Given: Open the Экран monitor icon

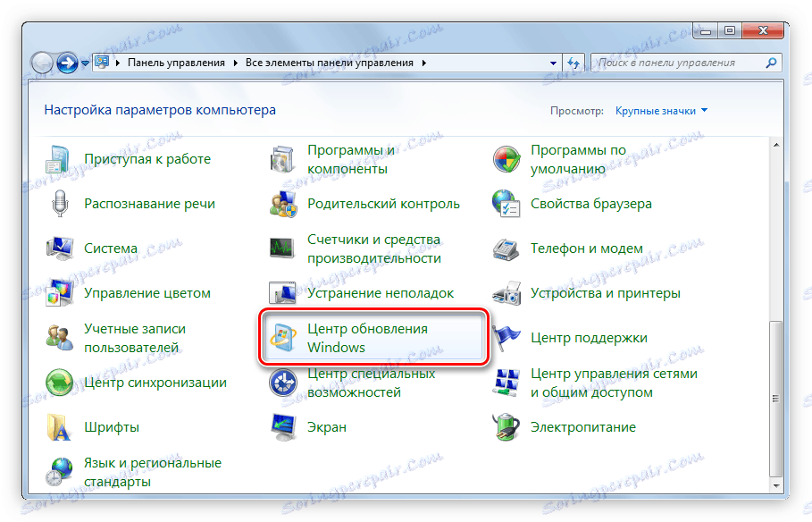Looking at the screenshot, I should pyautogui.click(x=283, y=427).
